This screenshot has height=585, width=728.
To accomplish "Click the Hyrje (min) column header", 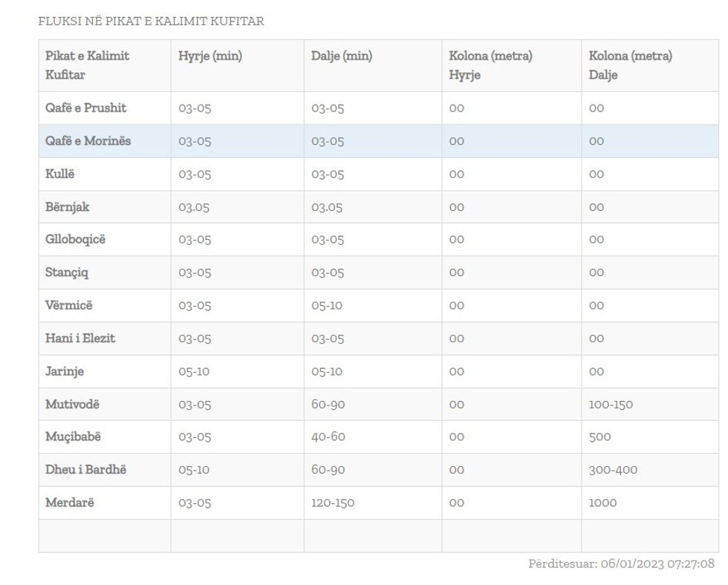I will click(x=210, y=56).
